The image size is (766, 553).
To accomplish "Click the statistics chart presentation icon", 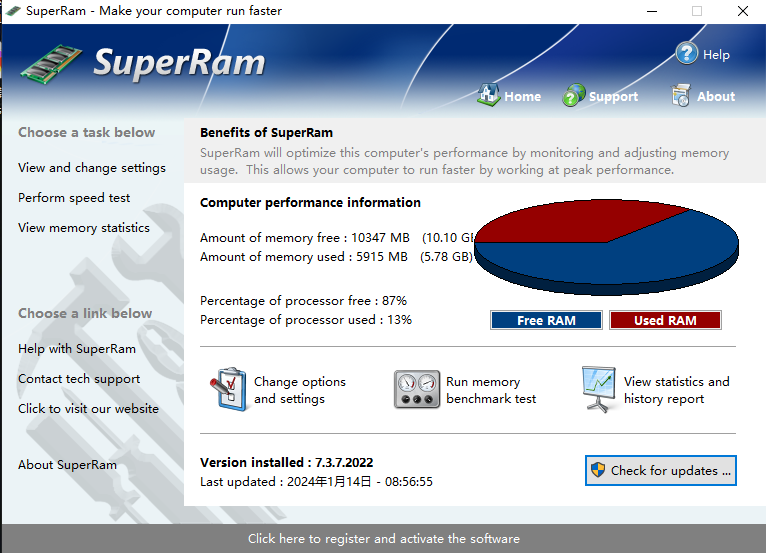I will coord(598,389).
